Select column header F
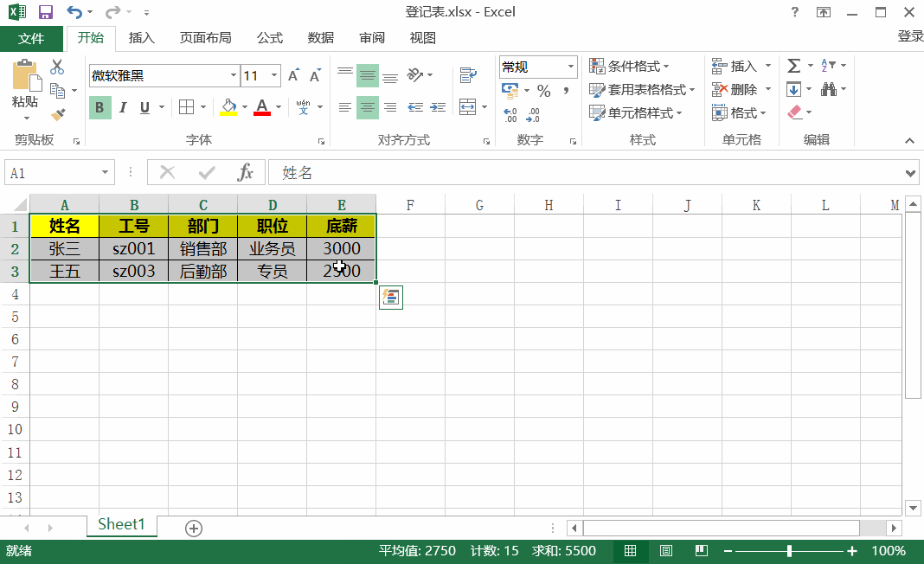The width and height of the screenshot is (924, 564). [x=410, y=205]
